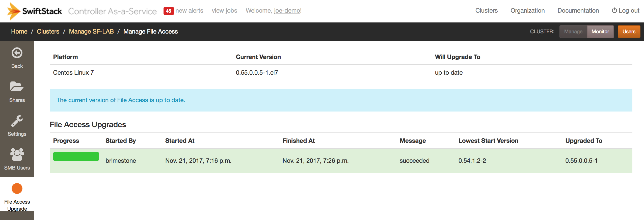Click 'Started At' column header
644x220 pixels.
pos(180,141)
